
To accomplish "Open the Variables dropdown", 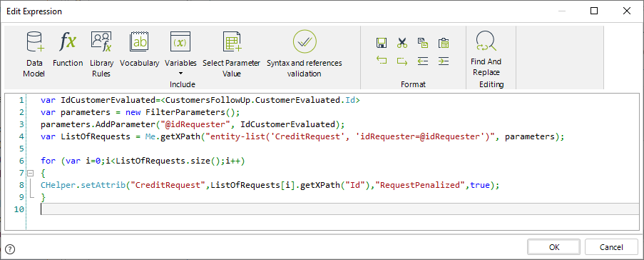I will point(180,54).
